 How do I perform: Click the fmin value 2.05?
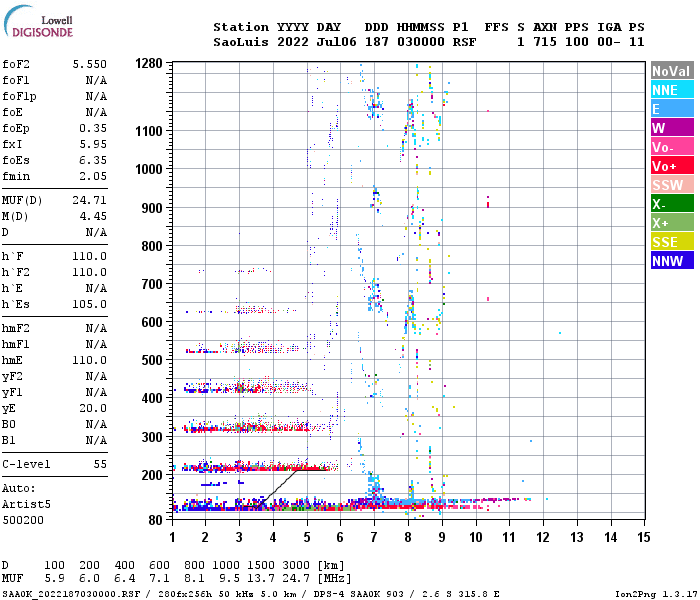coord(93,176)
